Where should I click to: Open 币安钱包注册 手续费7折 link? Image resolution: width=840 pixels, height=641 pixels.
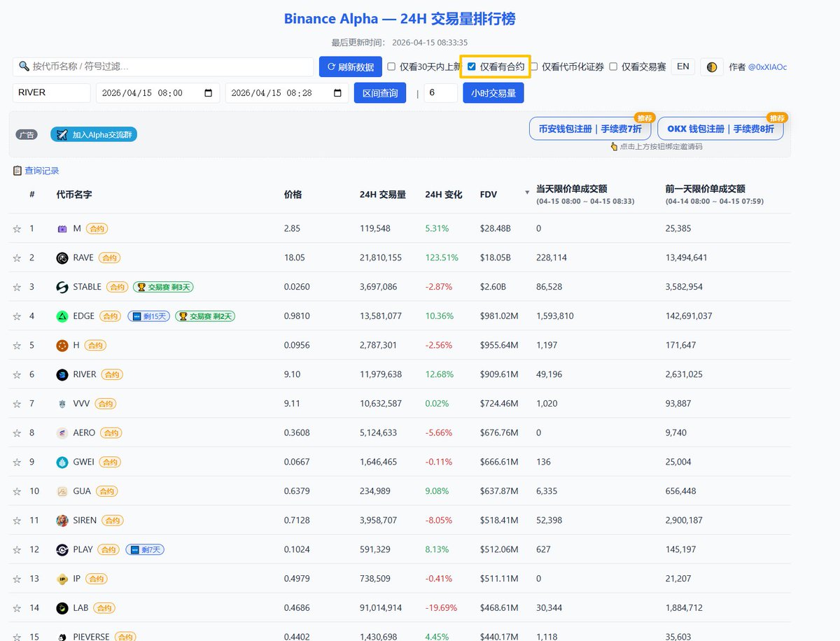(x=590, y=129)
